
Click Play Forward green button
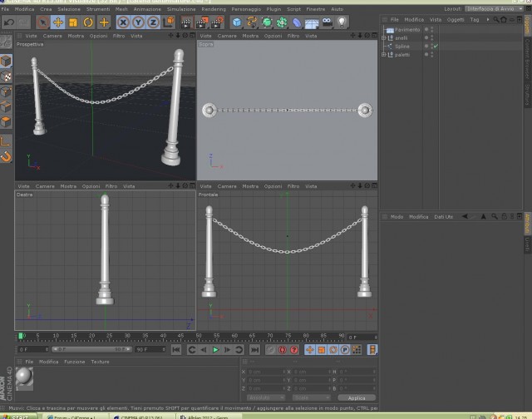point(215,350)
